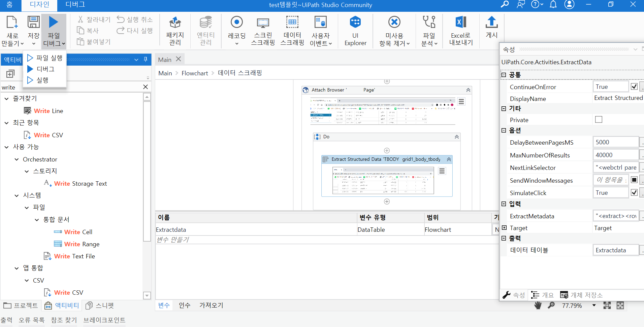Click the 저장 save icon
The width and height of the screenshot is (644, 327).
point(33,22)
